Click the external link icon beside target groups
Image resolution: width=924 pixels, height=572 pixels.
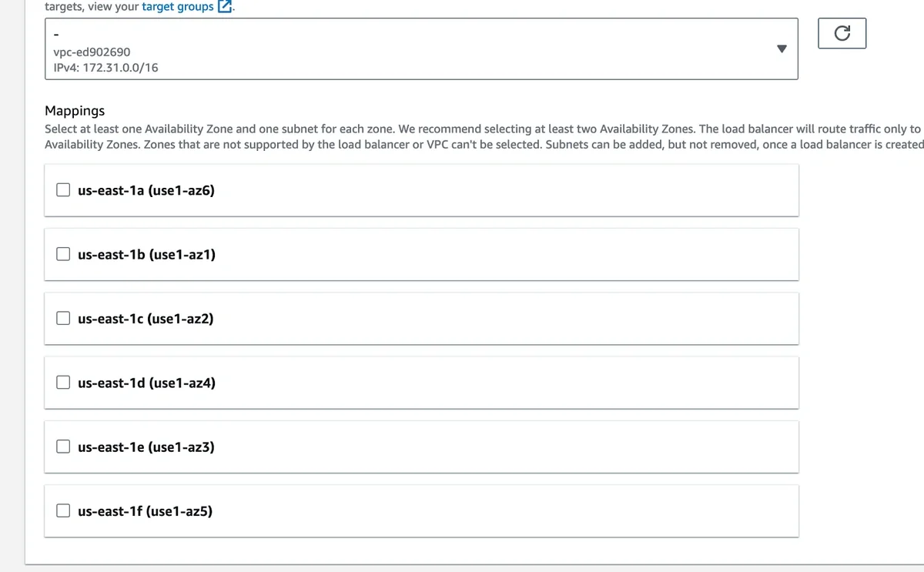pyautogui.click(x=225, y=7)
